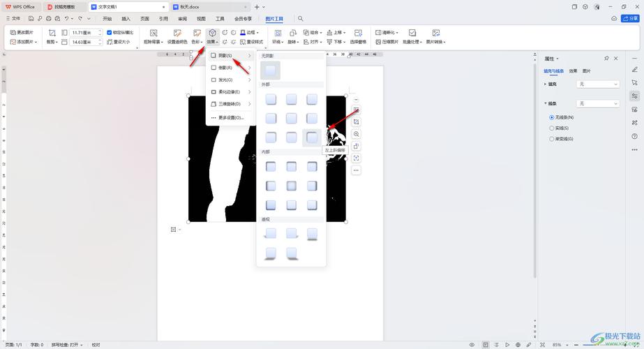
Task: Click 更多设置(O)... more settings entry
Action: 230,117
